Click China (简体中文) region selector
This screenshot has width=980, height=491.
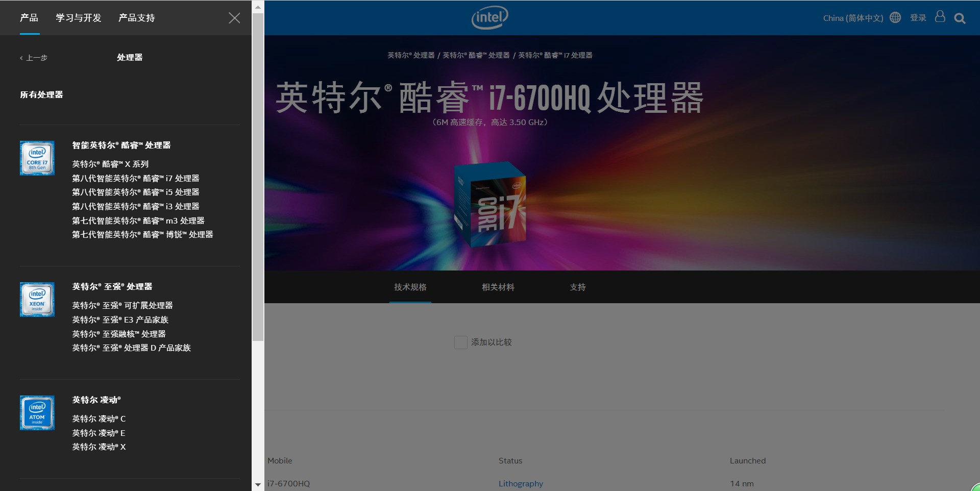[853, 18]
